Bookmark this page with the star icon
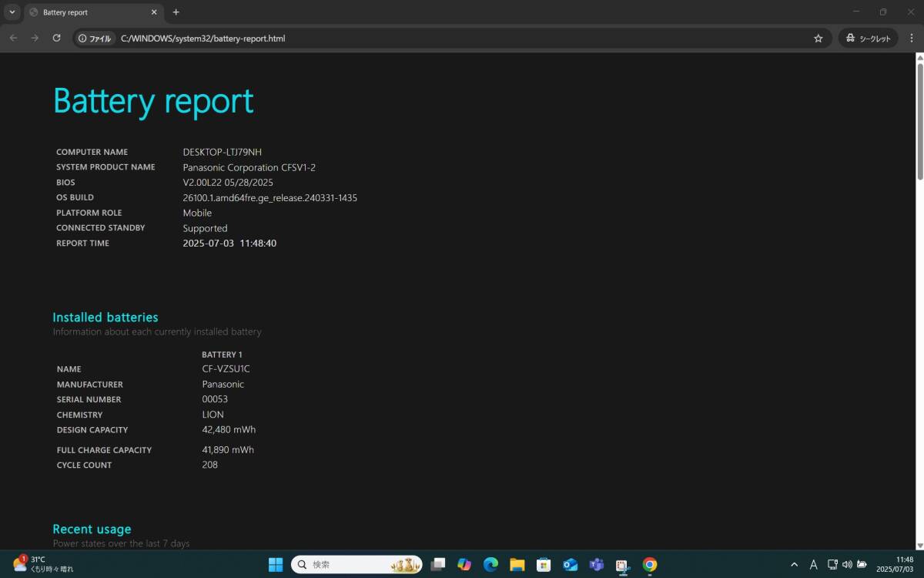The image size is (924, 578). (x=819, y=37)
